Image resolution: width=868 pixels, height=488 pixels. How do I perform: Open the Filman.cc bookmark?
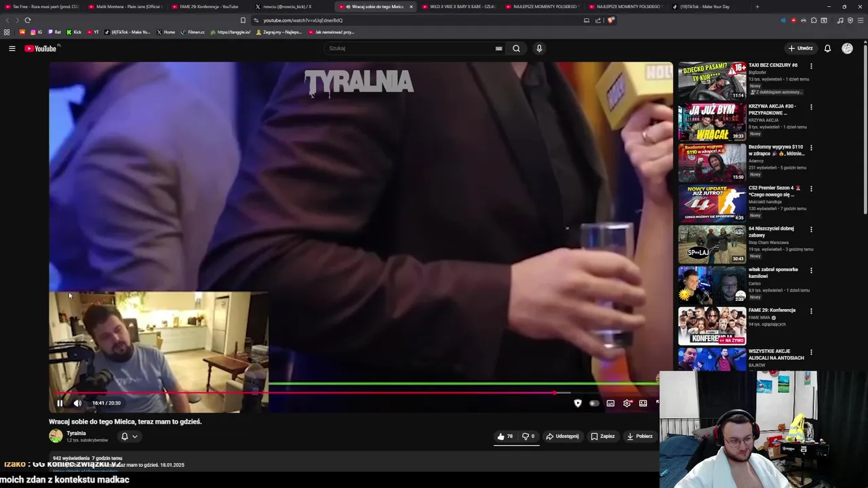pos(193,32)
